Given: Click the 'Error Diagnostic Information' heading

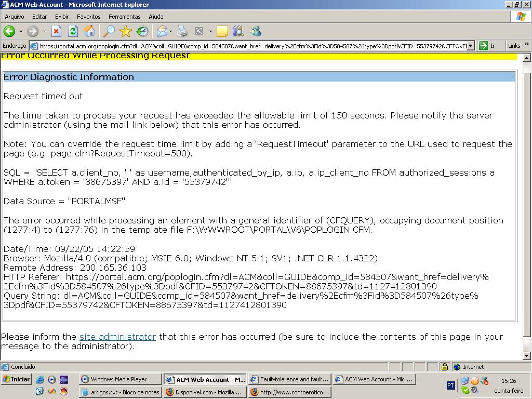Looking at the screenshot, I should [69, 77].
